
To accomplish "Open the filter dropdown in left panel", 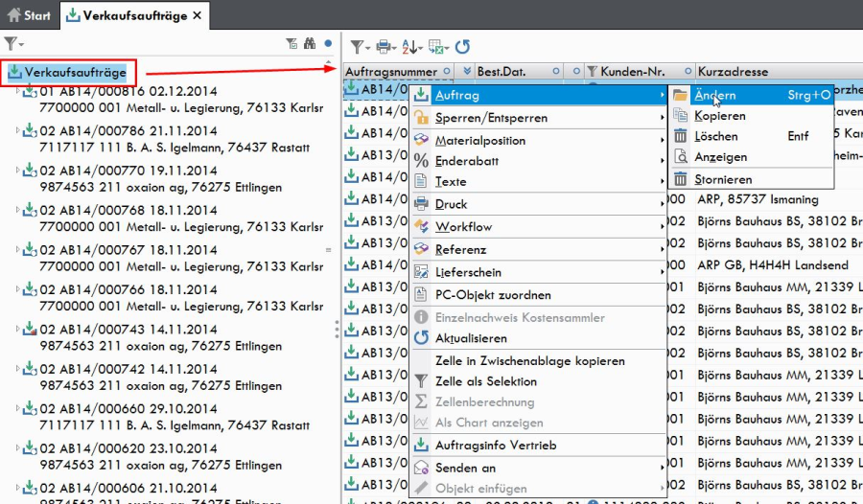I will [13, 43].
